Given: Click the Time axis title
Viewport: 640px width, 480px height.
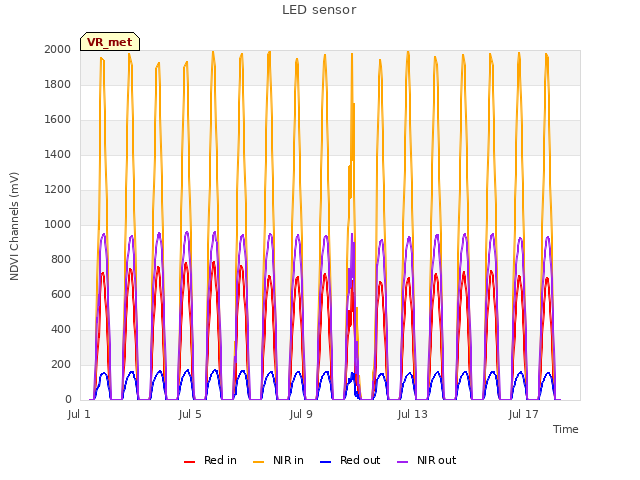Looking at the screenshot, I should tap(566, 429).
